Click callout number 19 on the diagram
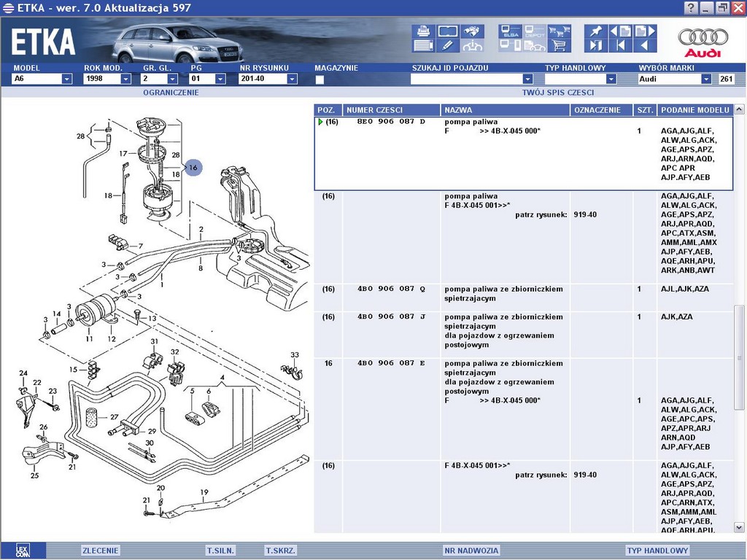The width and height of the screenshot is (747, 560). pyautogui.click(x=204, y=492)
